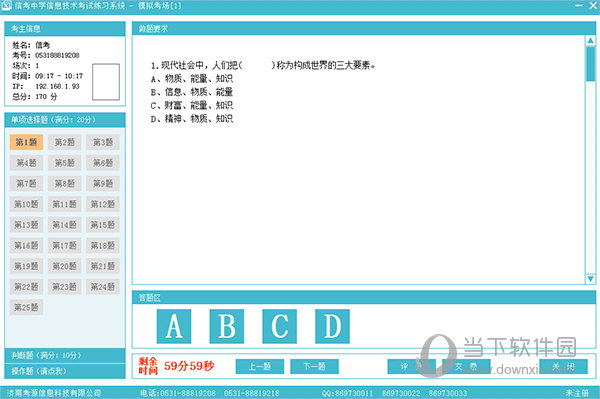Select question 第25题
The image size is (600, 399).
26,308
